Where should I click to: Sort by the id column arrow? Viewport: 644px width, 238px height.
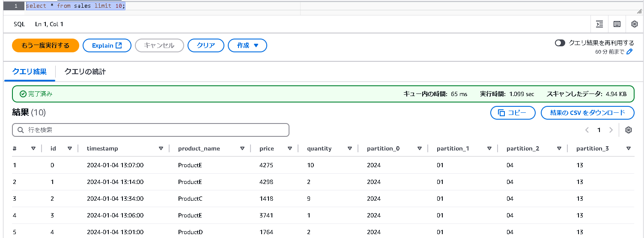click(x=70, y=148)
